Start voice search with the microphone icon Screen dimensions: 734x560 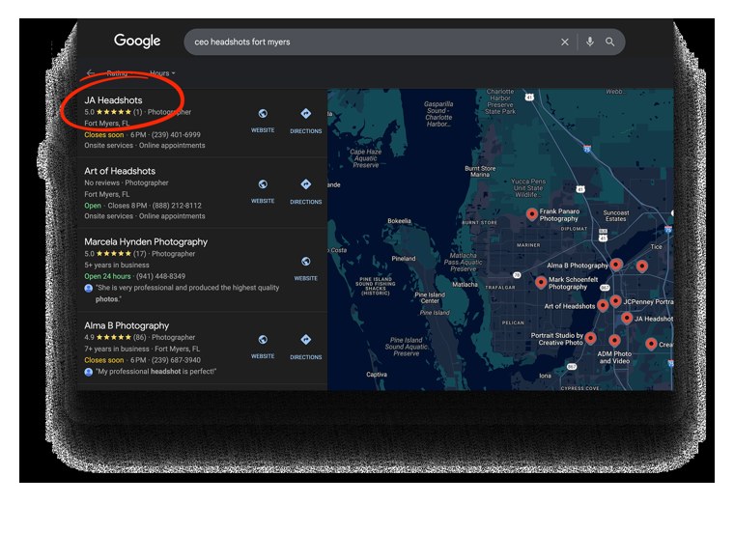coord(590,42)
